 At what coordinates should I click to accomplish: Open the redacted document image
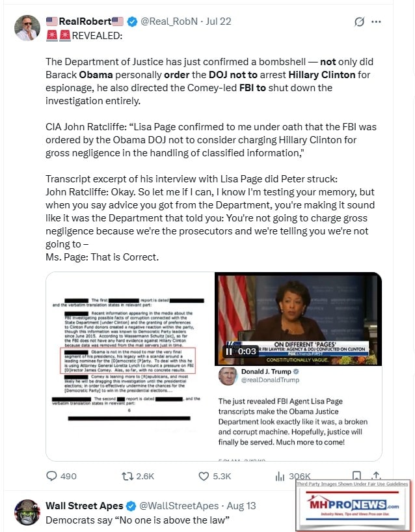[131, 366]
